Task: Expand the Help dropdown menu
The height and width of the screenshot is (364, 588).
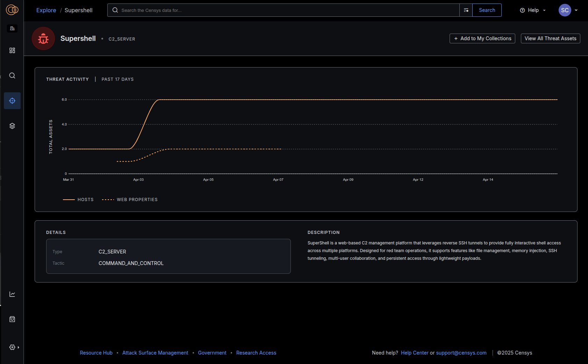Action: (533, 10)
